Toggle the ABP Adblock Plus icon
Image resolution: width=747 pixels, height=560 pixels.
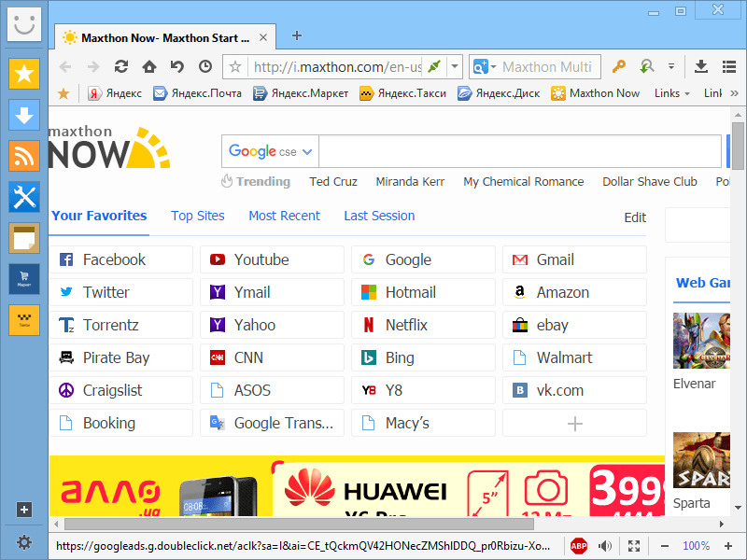click(579, 546)
